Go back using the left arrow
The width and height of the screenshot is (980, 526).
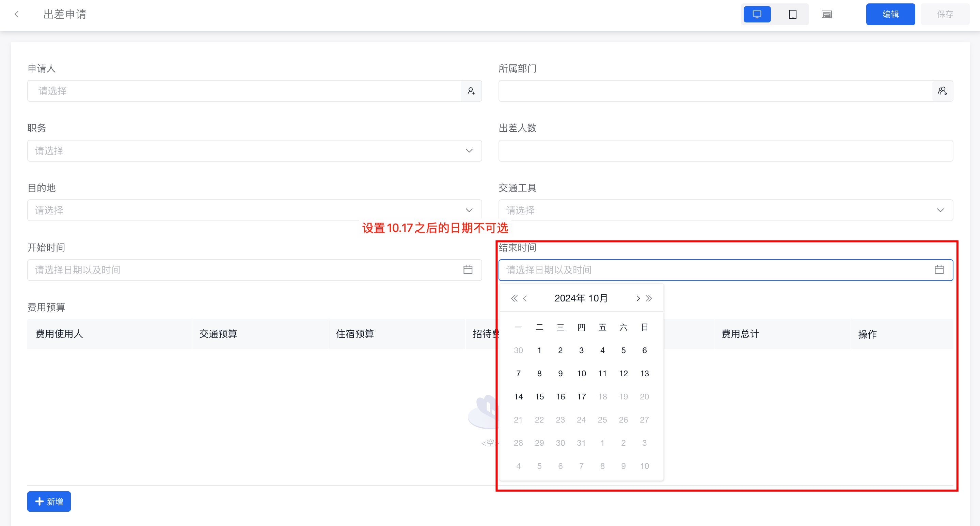click(x=16, y=14)
